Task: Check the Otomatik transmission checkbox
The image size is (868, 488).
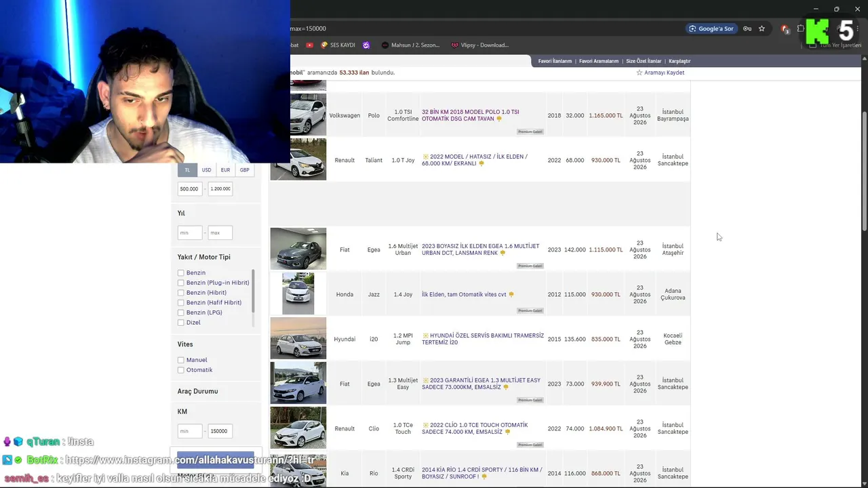Action: [181, 370]
